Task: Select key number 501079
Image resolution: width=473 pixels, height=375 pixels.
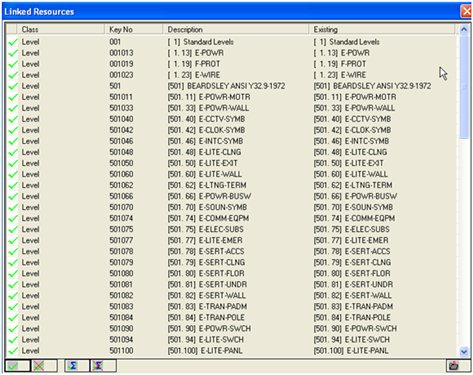Action: point(121,262)
